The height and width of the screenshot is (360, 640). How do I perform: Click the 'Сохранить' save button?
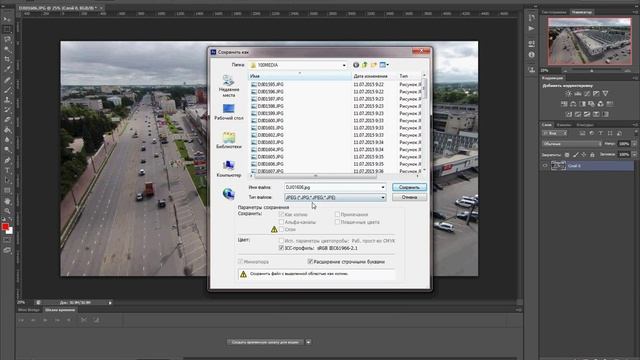[x=409, y=187]
